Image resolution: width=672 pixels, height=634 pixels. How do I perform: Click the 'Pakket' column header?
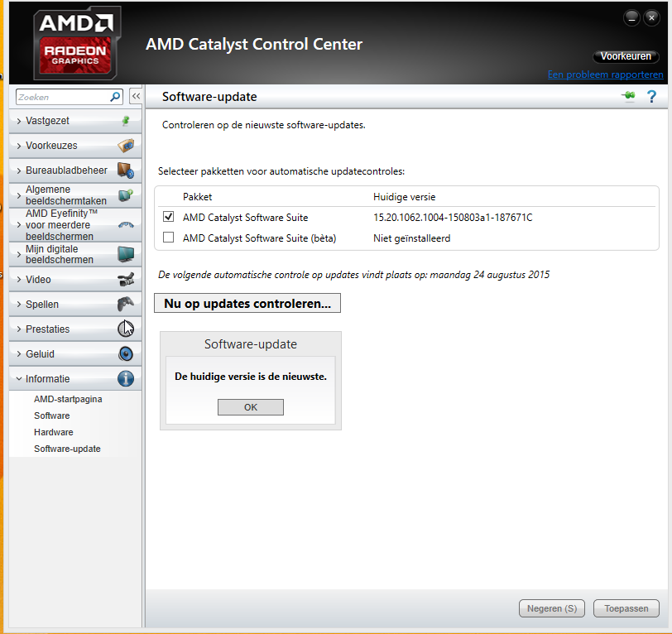(x=197, y=197)
